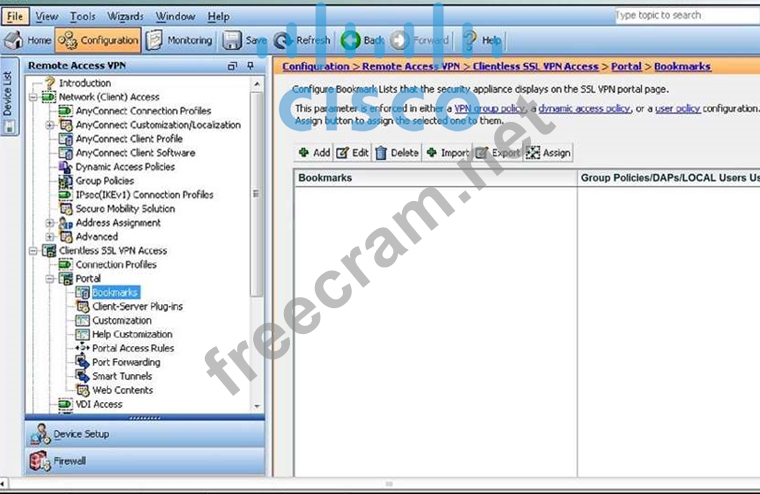Screen dimensions: 760x494
Task: Add a new bookmark list
Action: pyautogui.click(x=313, y=153)
